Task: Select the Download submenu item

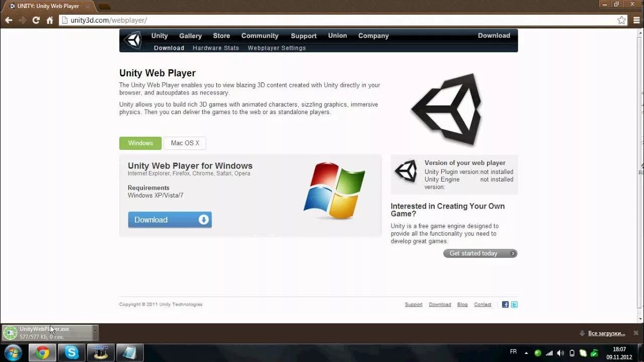Action: tap(169, 48)
